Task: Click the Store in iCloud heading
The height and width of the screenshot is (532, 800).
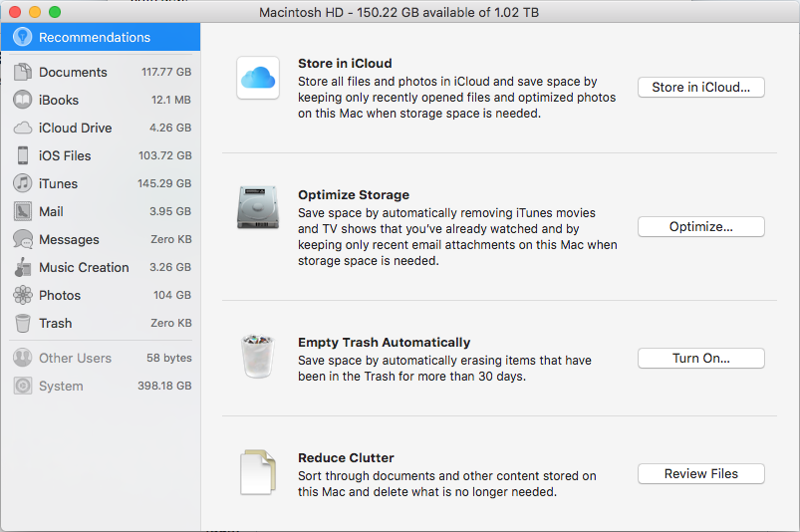Action: (x=345, y=63)
